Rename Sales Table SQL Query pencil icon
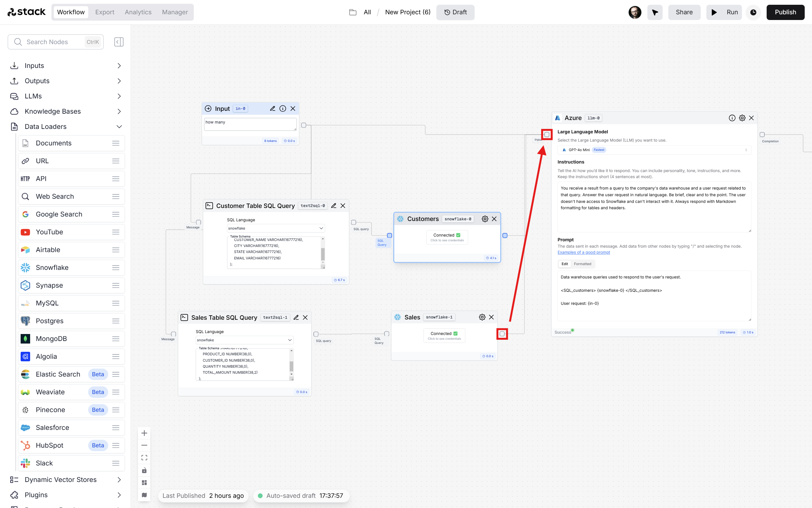The image size is (812, 508). [x=296, y=317]
